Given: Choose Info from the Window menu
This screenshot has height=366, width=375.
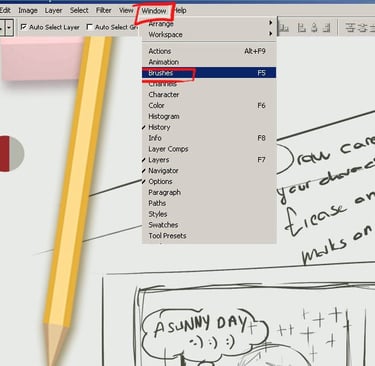Looking at the screenshot, I should point(209,138).
